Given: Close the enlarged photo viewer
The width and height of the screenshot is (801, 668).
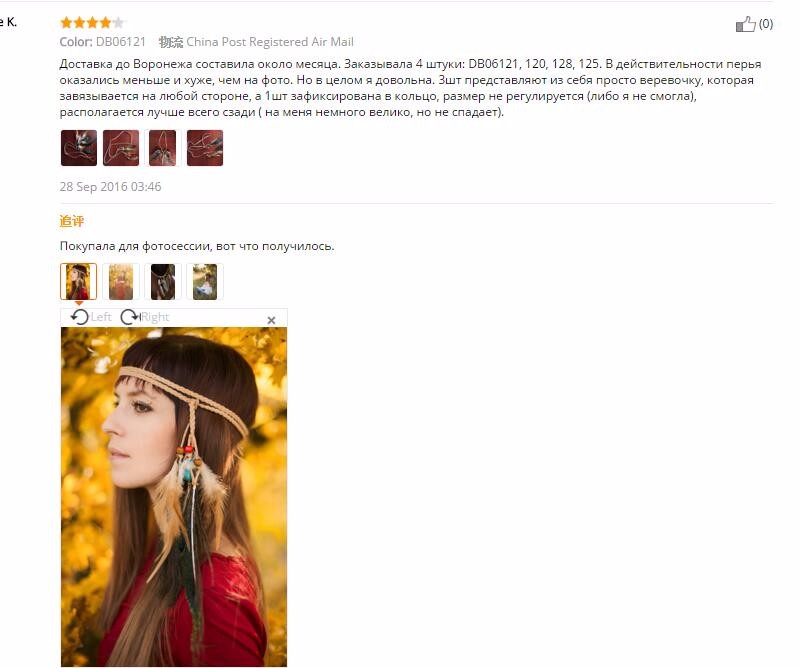Looking at the screenshot, I should (x=271, y=320).
